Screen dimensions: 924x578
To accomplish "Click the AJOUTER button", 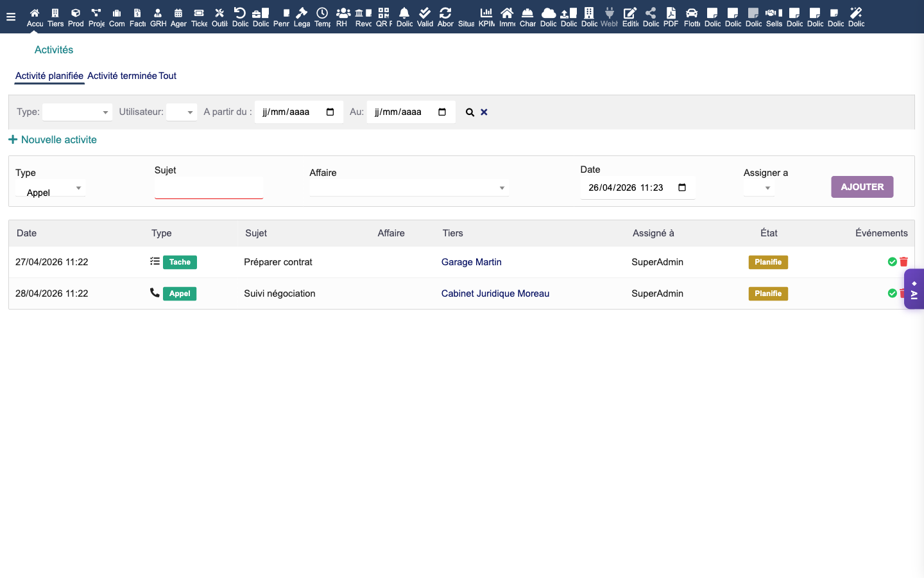I will pos(862,187).
